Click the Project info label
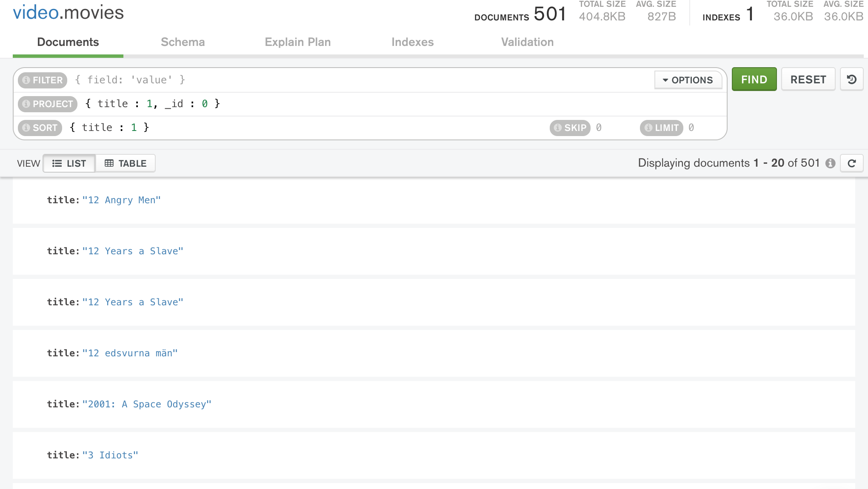Screen dimensions: 868x489 point(48,104)
